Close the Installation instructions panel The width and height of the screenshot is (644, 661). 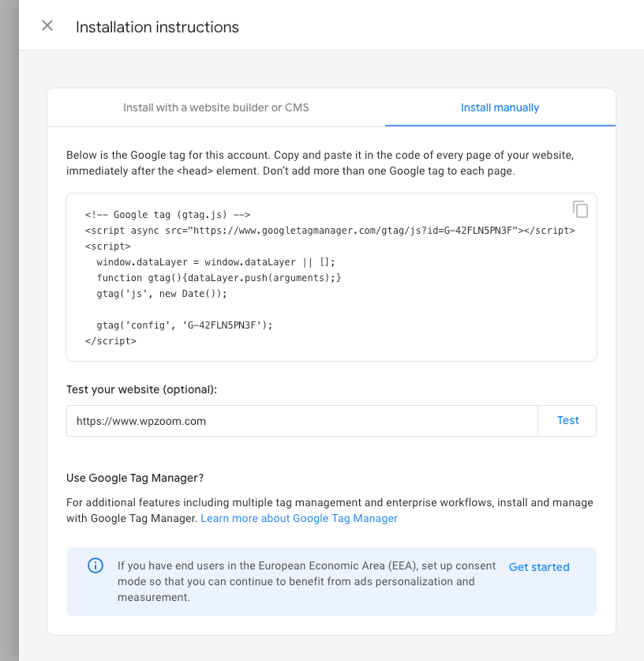[47, 26]
